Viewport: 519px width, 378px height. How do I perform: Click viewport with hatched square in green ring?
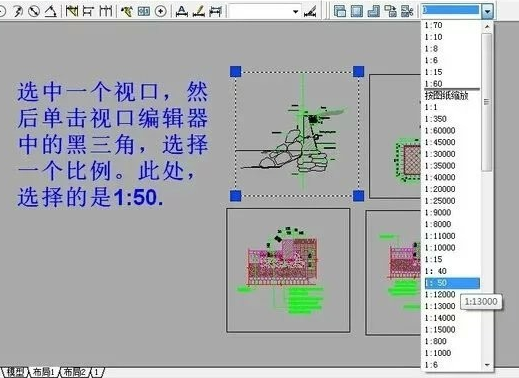395,136
